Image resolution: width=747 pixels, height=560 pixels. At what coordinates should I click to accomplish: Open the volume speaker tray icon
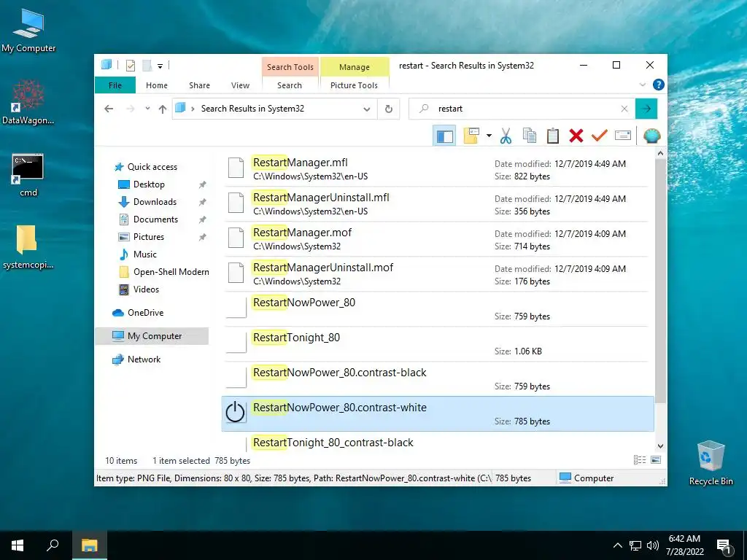[653, 545]
